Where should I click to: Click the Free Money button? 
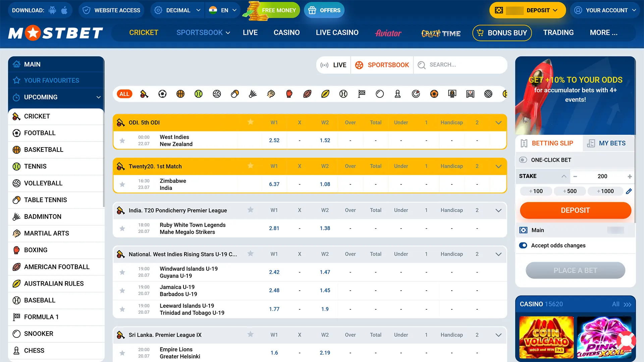(x=272, y=10)
